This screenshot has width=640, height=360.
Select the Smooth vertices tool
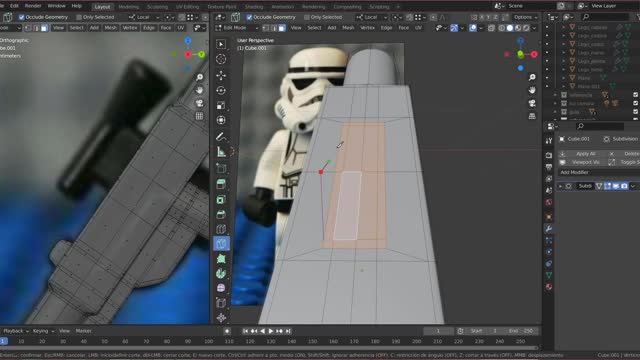tap(221, 288)
